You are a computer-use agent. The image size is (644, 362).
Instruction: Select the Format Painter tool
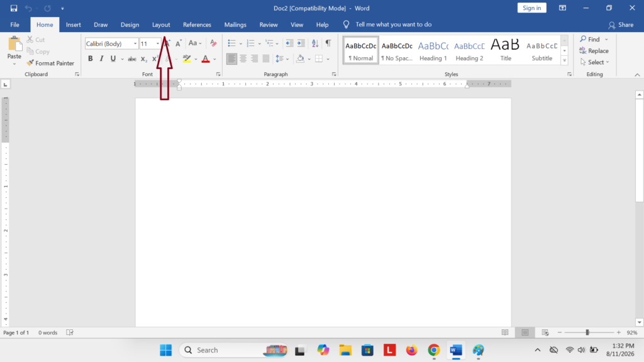point(50,63)
